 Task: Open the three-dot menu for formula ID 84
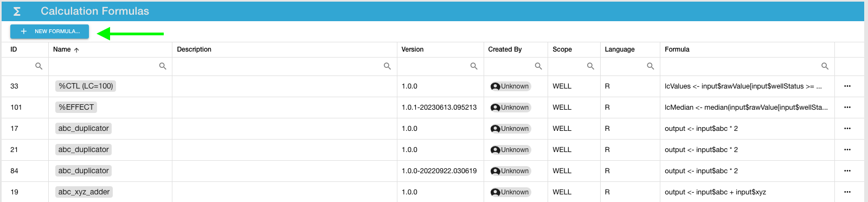847,171
